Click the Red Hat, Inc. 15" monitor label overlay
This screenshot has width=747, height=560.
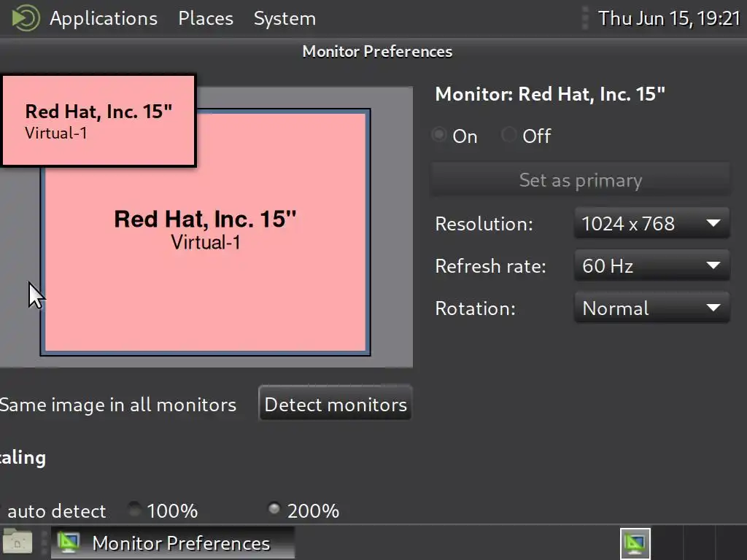coord(98,120)
